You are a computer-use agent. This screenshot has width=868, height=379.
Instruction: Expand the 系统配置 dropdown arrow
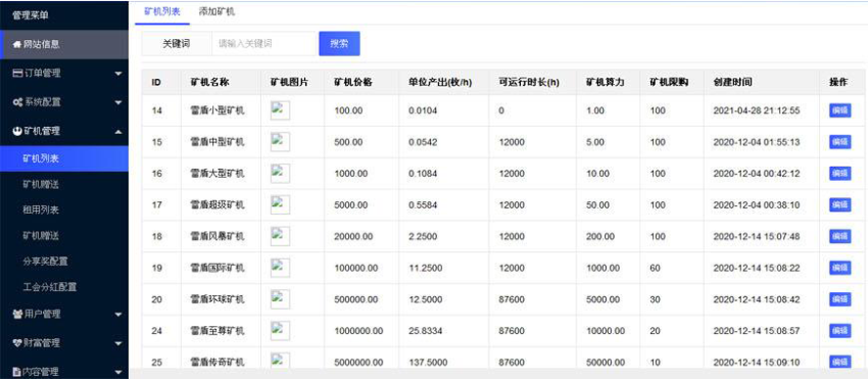118,103
